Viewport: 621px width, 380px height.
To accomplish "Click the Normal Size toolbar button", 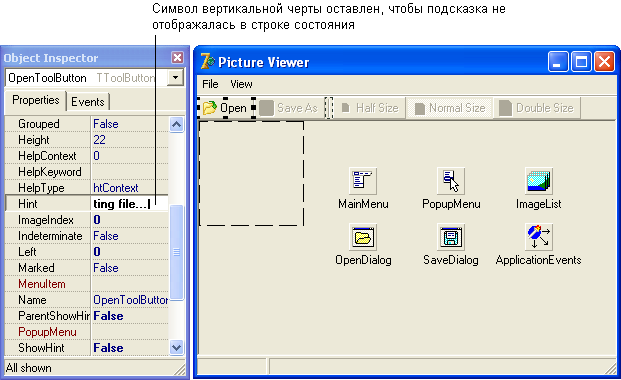I will (x=450, y=108).
